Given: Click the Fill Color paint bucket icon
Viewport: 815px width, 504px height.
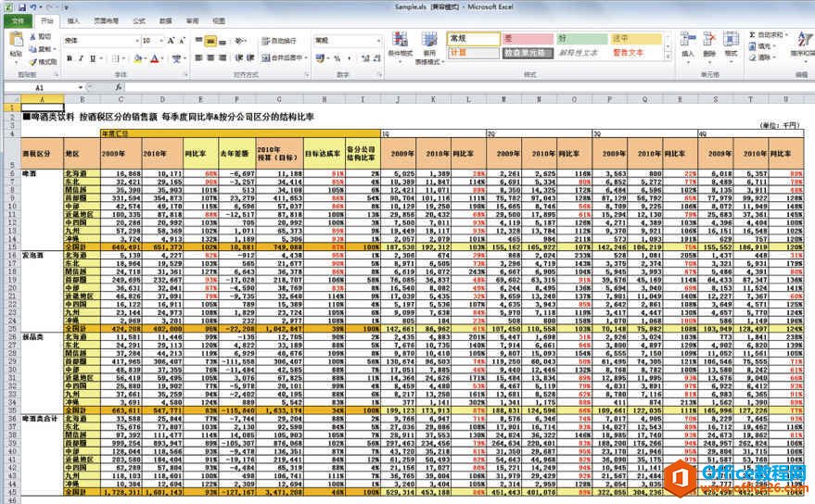Looking at the screenshot, I should coord(137,58).
